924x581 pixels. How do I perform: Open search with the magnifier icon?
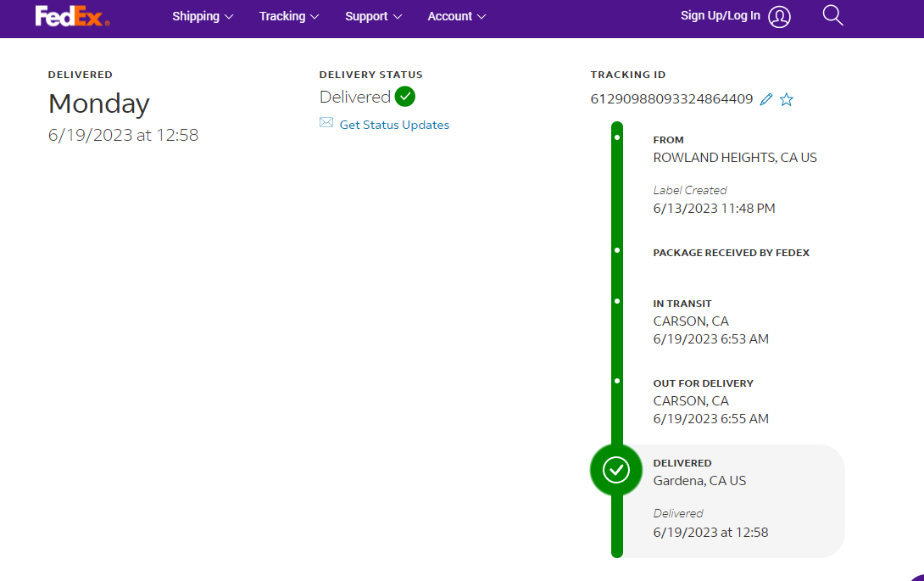832,16
